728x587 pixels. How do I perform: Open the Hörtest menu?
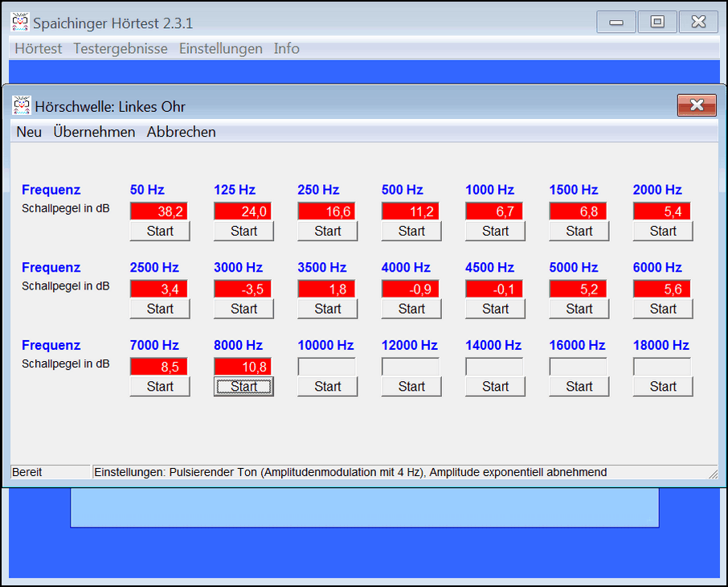pos(38,49)
